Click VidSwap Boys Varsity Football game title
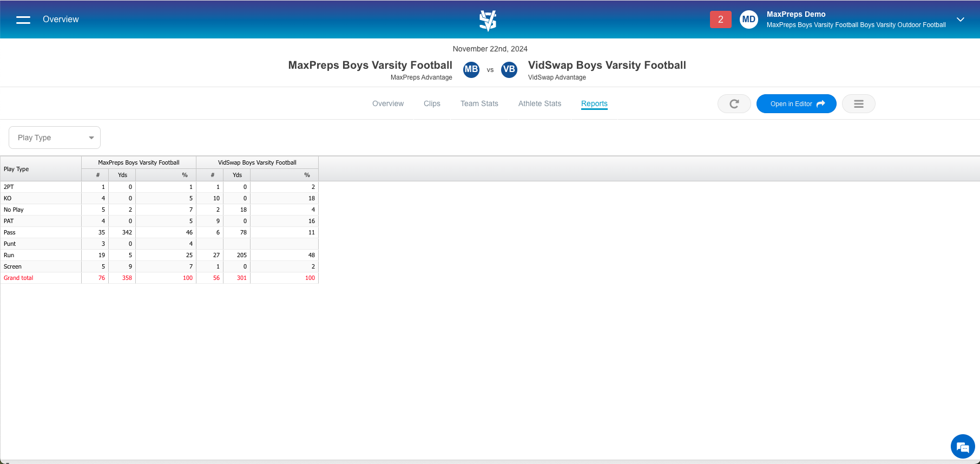 pos(607,65)
